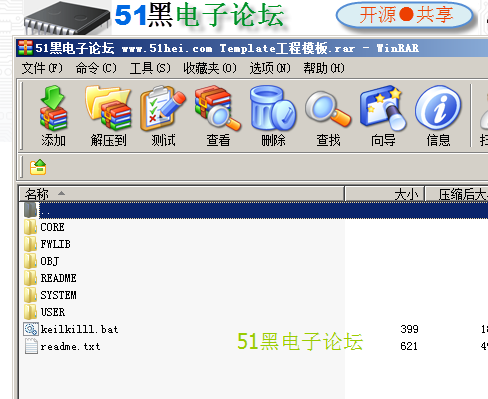Click the README folder name

pos(58,278)
